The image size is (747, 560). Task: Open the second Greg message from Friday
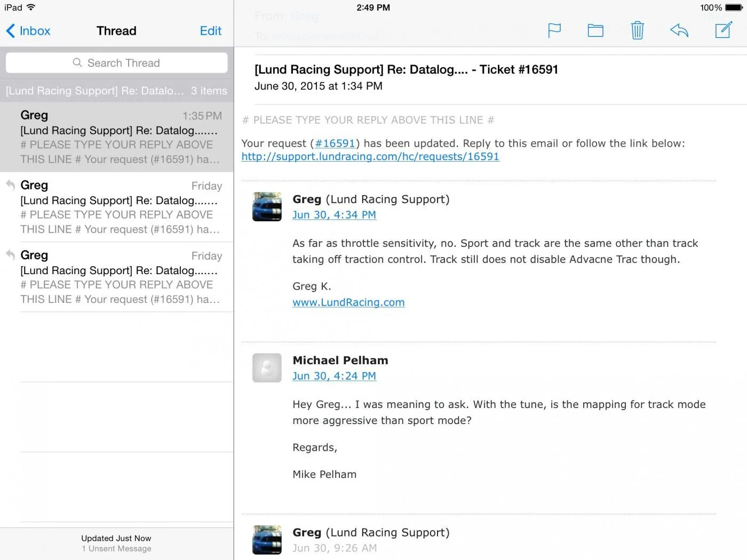pyautogui.click(x=116, y=207)
